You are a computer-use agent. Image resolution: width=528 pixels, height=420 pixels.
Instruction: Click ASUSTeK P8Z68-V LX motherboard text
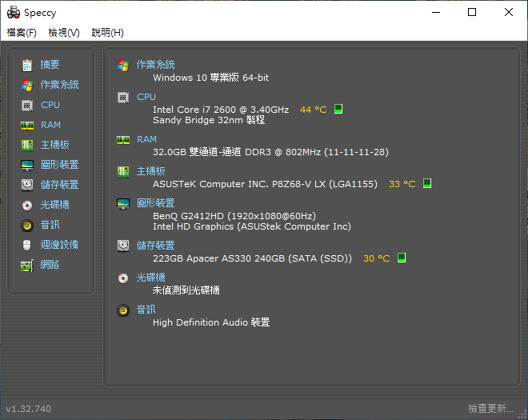tap(265, 184)
